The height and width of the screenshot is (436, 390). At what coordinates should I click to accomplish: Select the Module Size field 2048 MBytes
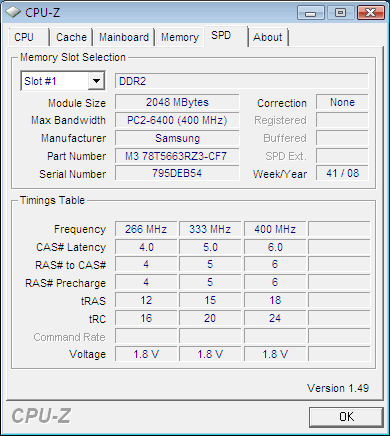(177, 102)
